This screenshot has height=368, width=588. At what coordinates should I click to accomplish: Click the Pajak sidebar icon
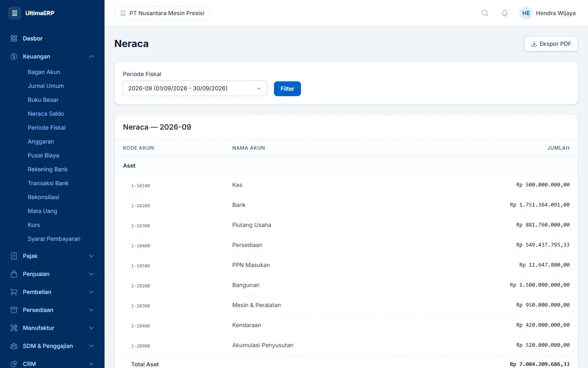coord(14,256)
